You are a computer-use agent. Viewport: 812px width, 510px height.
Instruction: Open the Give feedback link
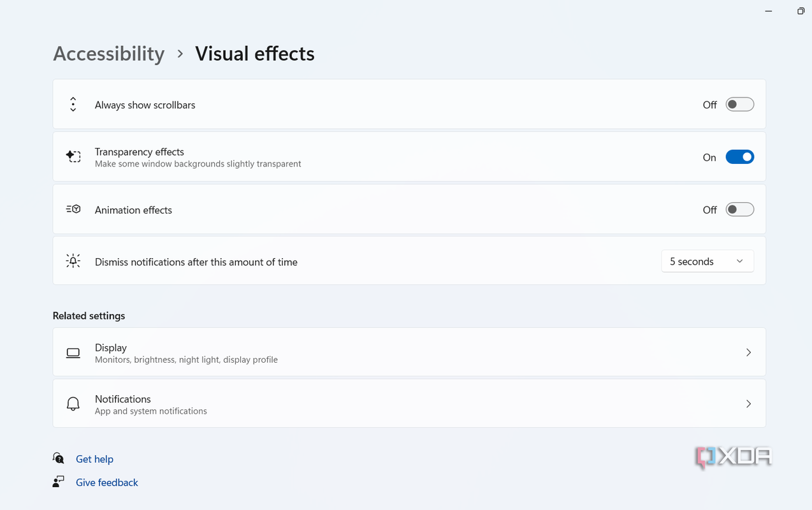(107, 483)
